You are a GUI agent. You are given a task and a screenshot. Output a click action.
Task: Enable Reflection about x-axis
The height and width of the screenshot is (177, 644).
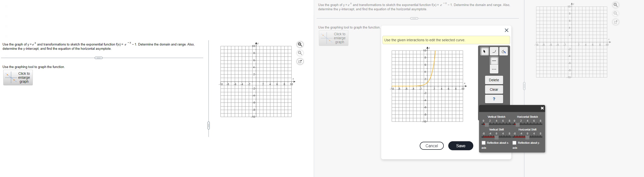click(x=484, y=143)
